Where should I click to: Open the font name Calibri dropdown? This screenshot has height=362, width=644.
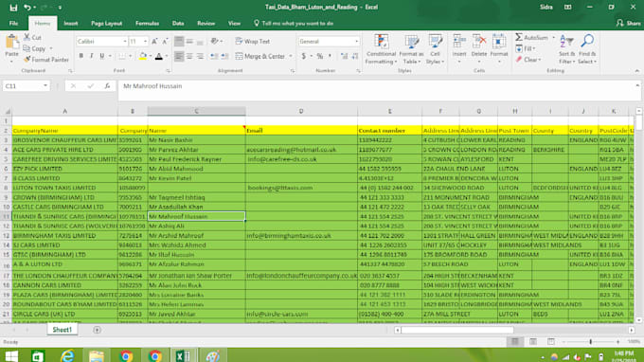point(125,42)
